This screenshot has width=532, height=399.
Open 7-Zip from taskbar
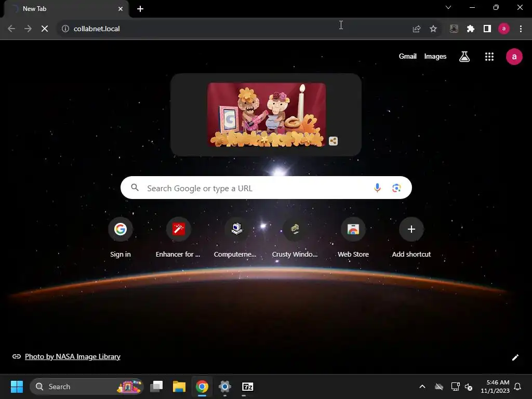coord(248,387)
